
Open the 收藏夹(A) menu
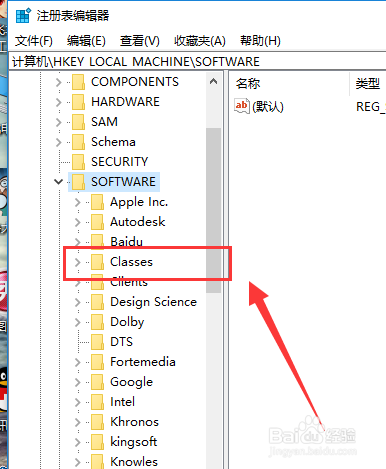pos(200,41)
